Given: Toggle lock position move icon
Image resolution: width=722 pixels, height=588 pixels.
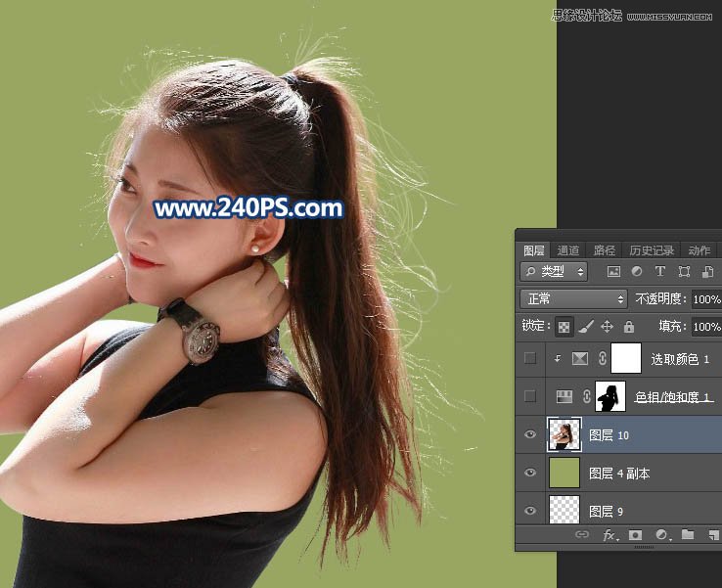Looking at the screenshot, I should pyautogui.click(x=607, y=327).
